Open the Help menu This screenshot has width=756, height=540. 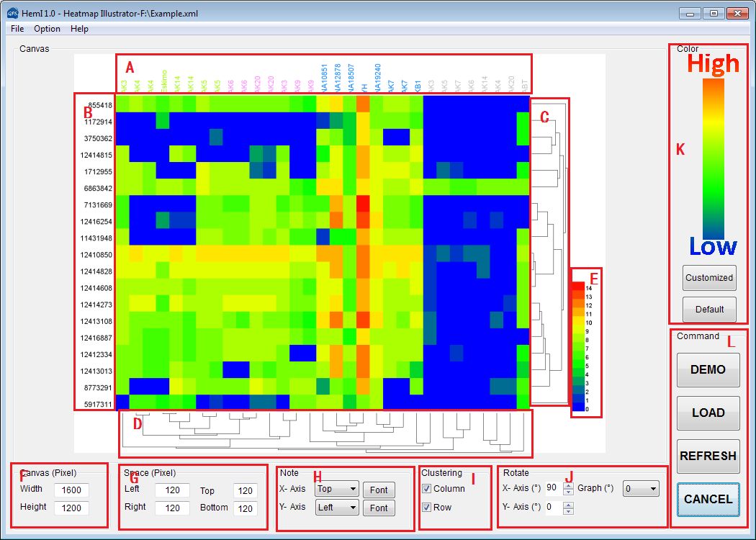(x=79, y=29)
